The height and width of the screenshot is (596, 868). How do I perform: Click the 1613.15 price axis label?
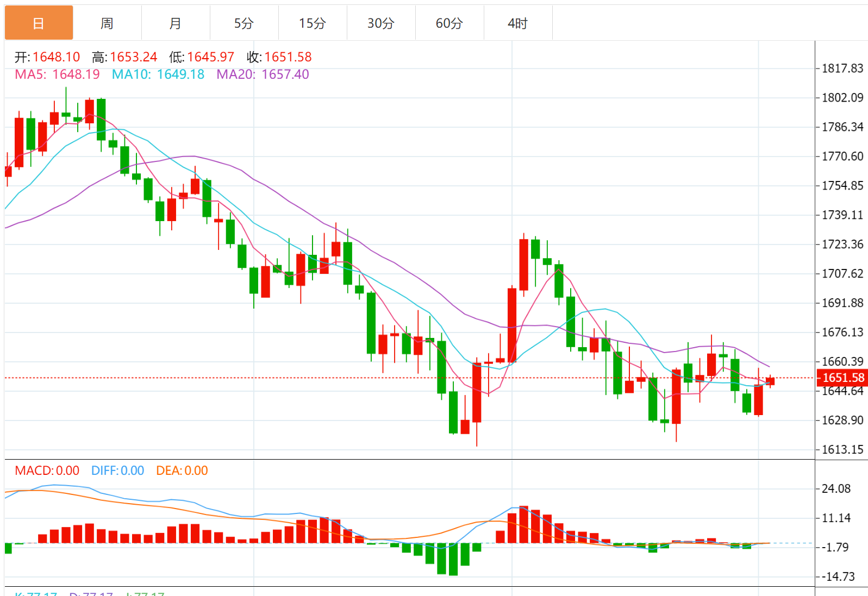842,450
